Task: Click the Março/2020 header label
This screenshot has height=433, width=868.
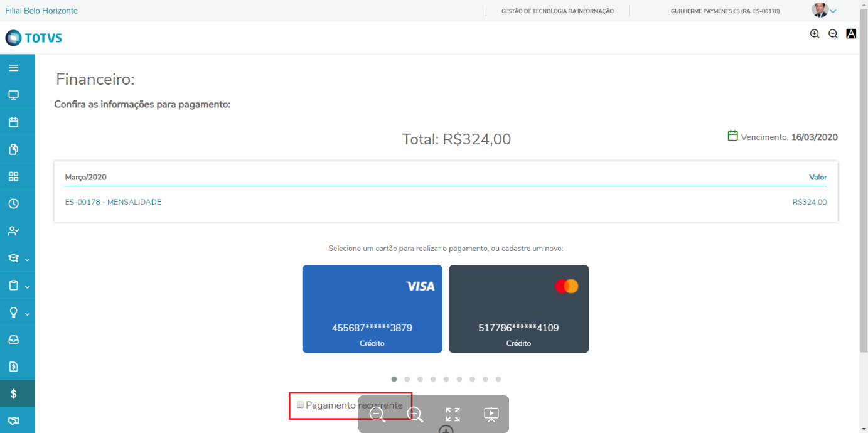Action: [86, 178]
